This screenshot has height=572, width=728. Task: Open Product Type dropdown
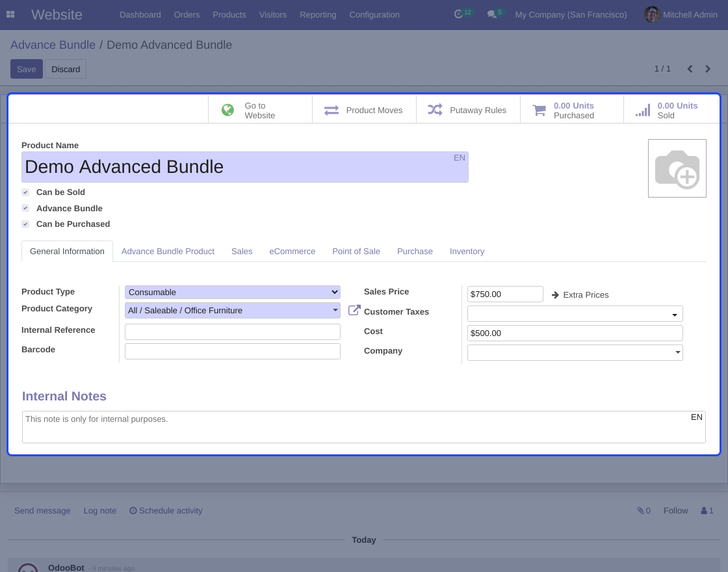pyautogui.click(x=233, y=292)
